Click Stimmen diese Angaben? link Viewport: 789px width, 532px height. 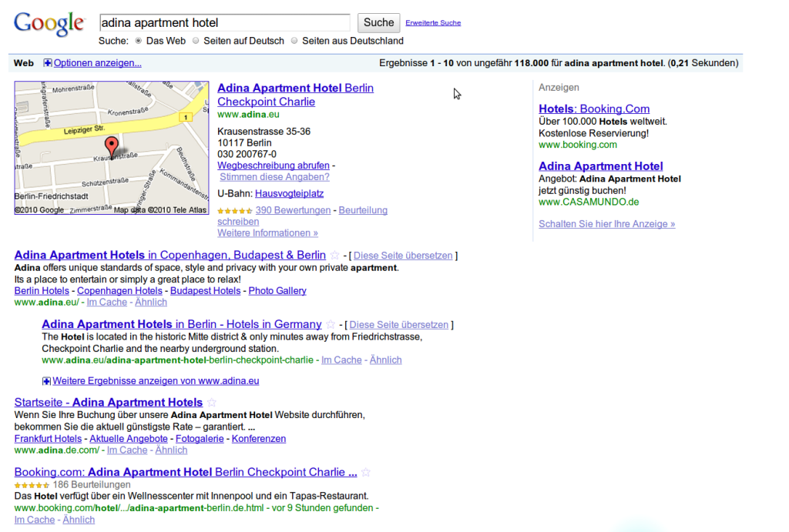pos(275,177)
